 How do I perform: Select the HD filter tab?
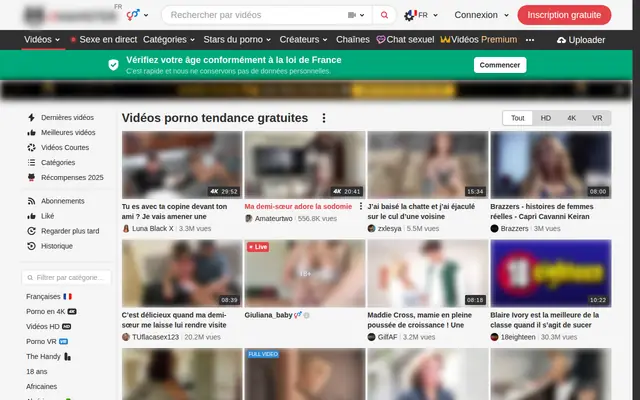click(546, 118)
